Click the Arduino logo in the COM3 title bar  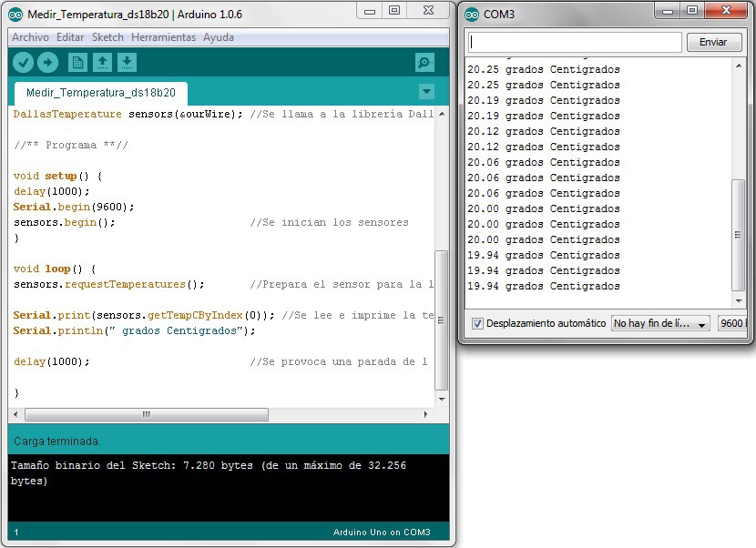pyautogui.click(x=472, y=15)
